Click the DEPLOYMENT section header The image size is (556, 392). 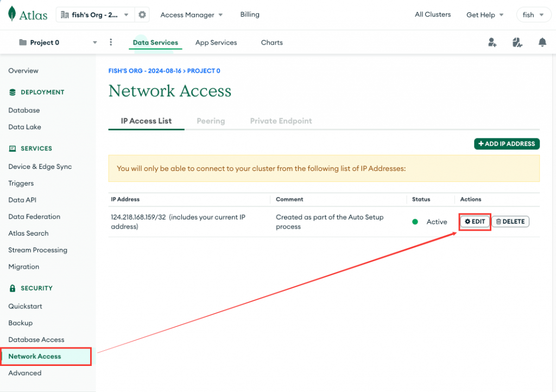42,92
